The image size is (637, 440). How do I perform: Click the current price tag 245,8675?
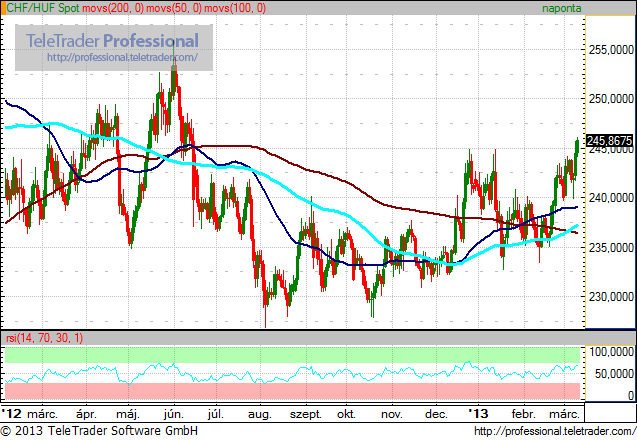tap(609, 141)
